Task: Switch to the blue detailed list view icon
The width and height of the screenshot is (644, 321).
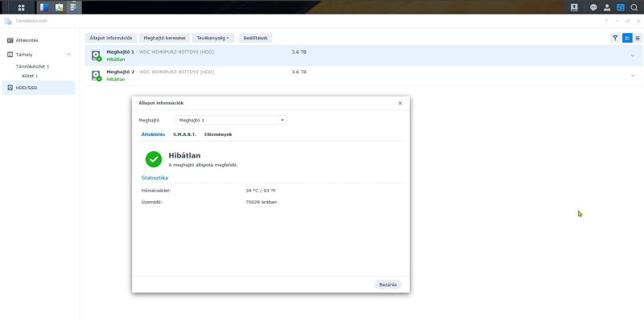Action: coord(627,38)
